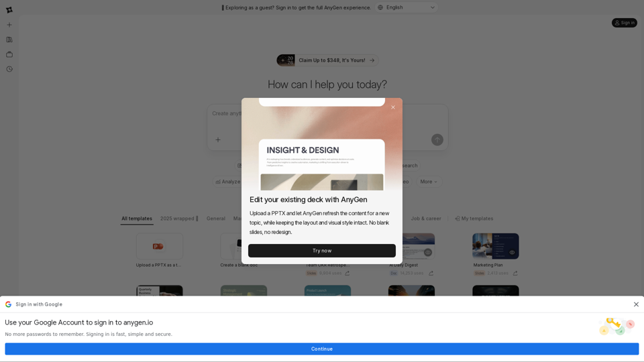Click the share icon under Marketing Plan template
Screen dimensions: 644x362
tap(515, 274)
